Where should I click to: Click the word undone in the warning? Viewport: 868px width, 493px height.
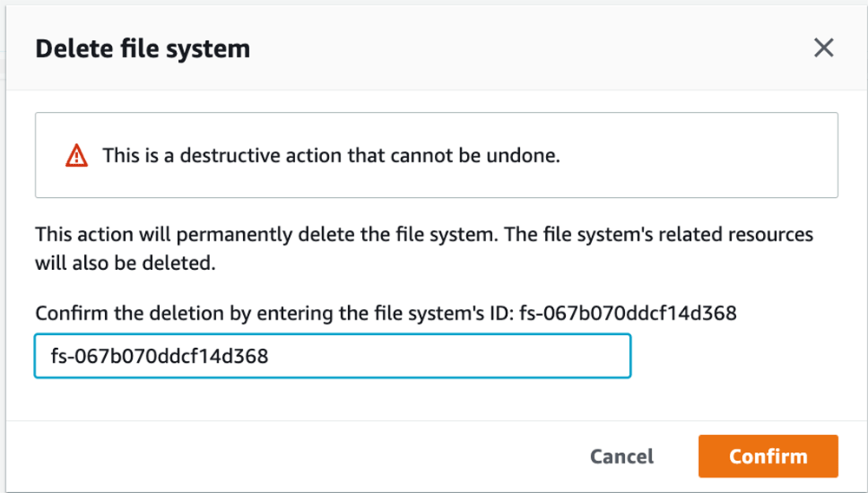tap(523, 155)
